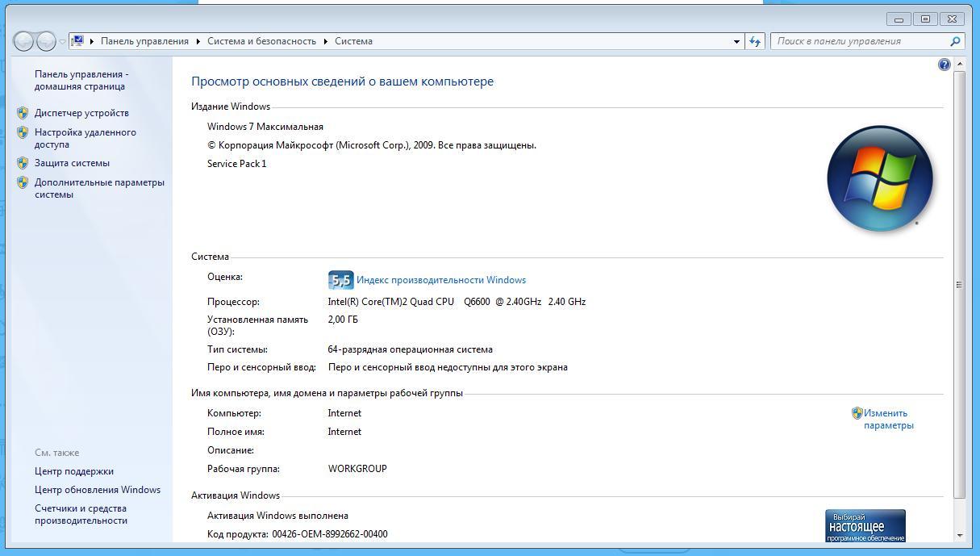Open Диспетчер устройств link
Screen dimensions: 980x556
81,113
